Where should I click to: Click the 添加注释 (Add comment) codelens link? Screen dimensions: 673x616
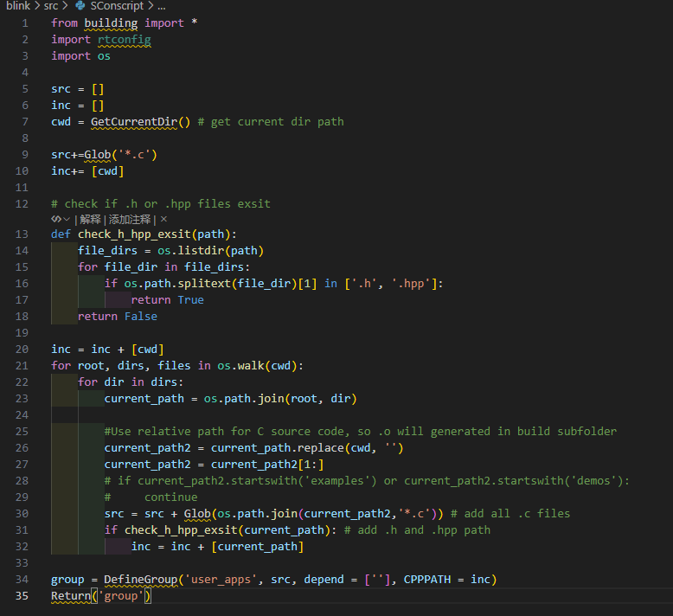pyautogui.click(x=129, y=220)
